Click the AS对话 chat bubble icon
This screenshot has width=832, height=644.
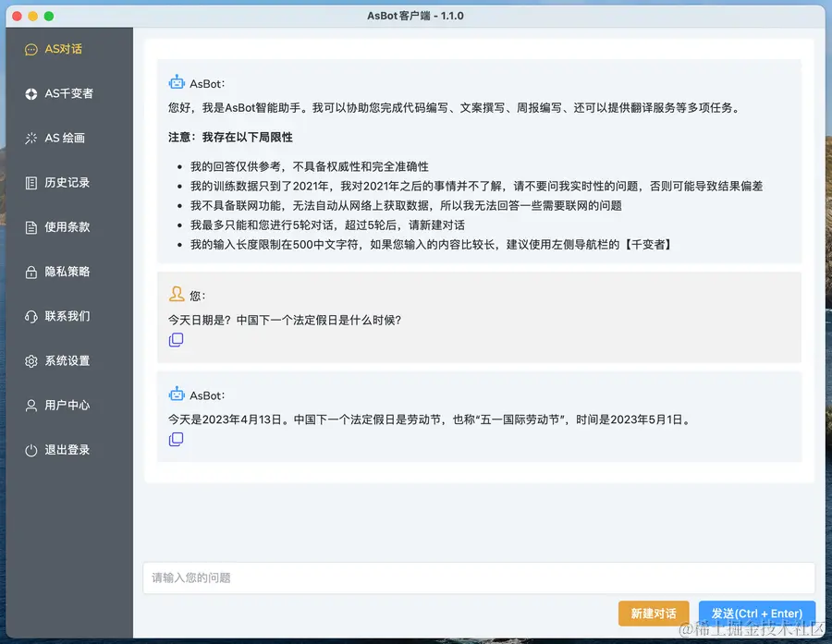pos(31,49)
